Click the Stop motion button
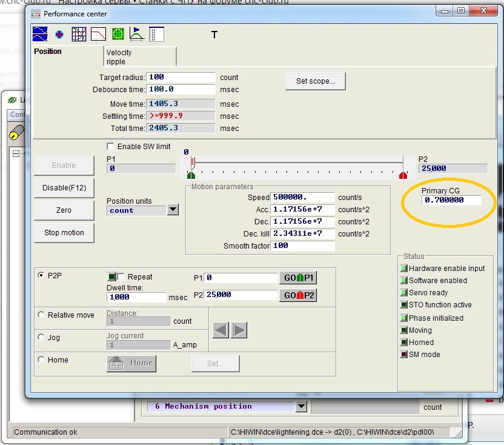 tap(64, 233)
